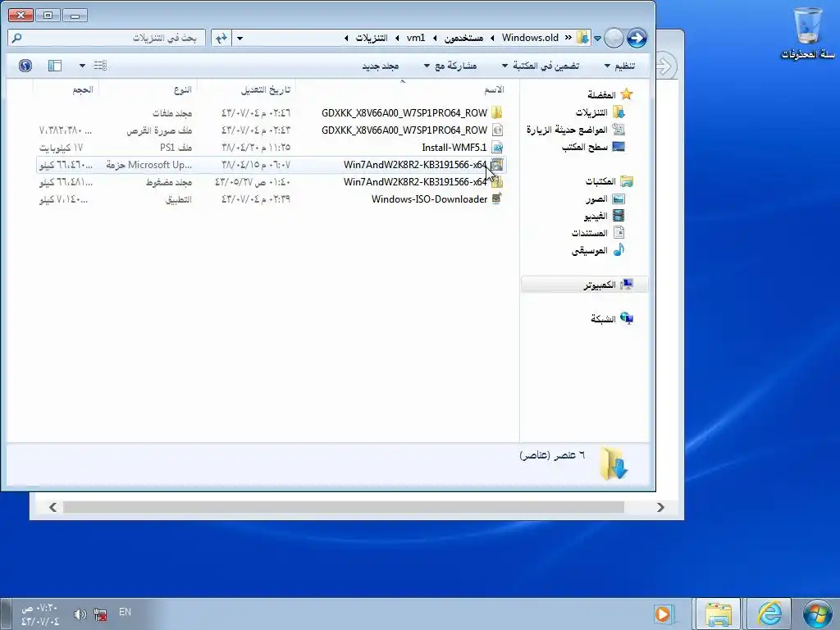Open الشبكة in the navigation pane
Screen dimensions: 840x630
(603, 319)
